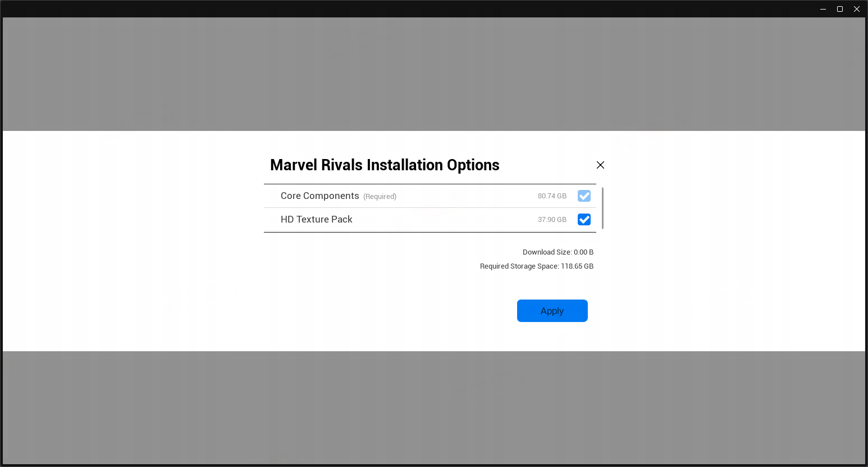Click the Required Storage Space 118.65 GB text

click(536, 266)
